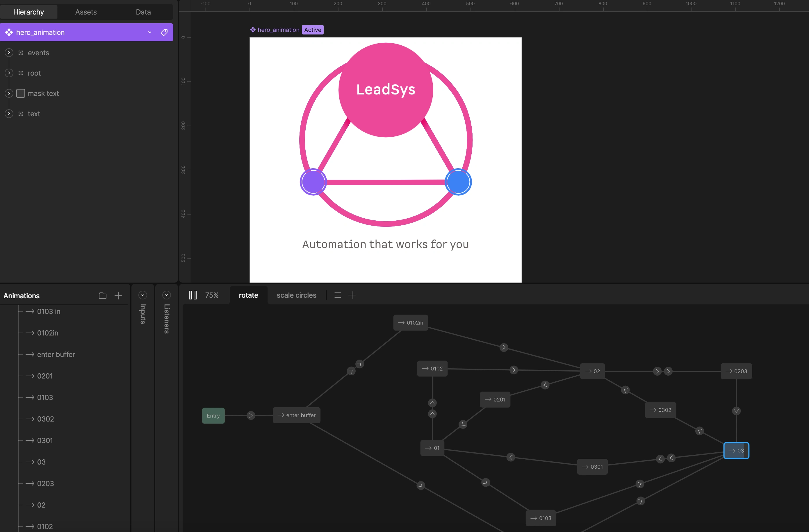The width and height of the screenshot is (809, 532).
Task: Click the mask text artboard square icon
Action: [x=21, y=93]
